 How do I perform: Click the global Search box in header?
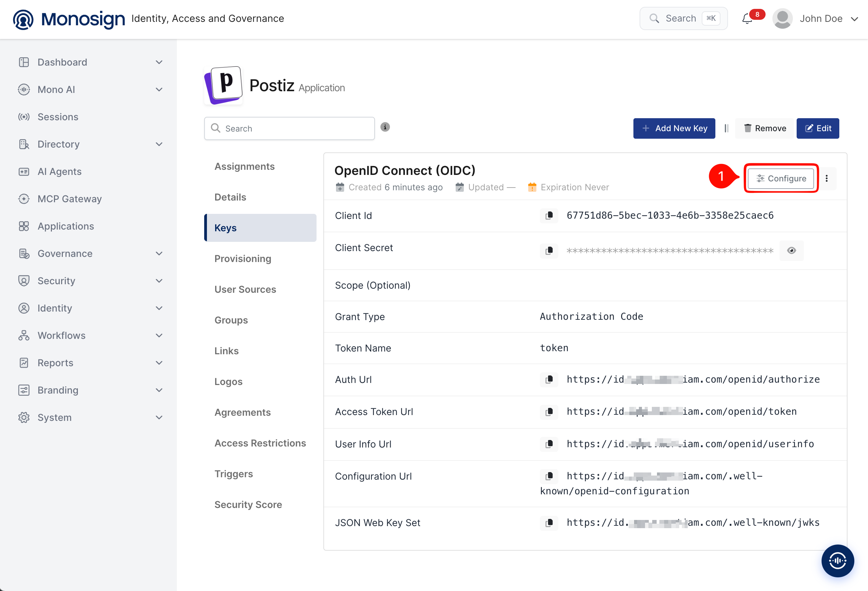click(x=684, y=18)
